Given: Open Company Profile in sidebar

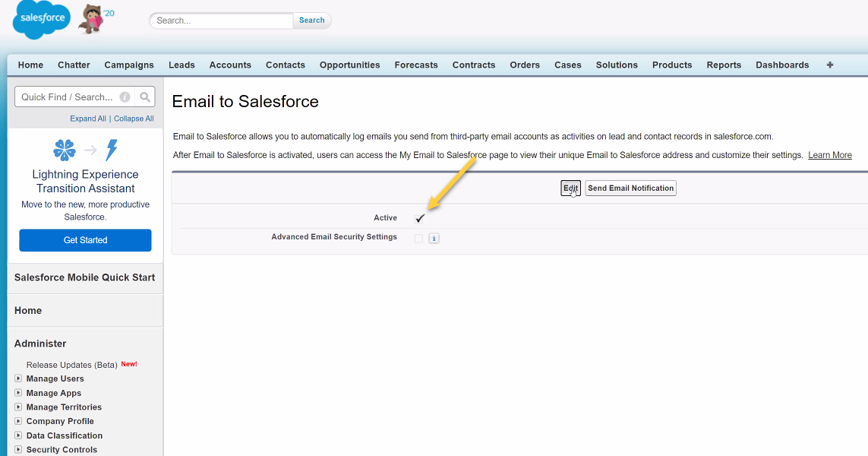Looking at the screenshot, I should 60,421.
